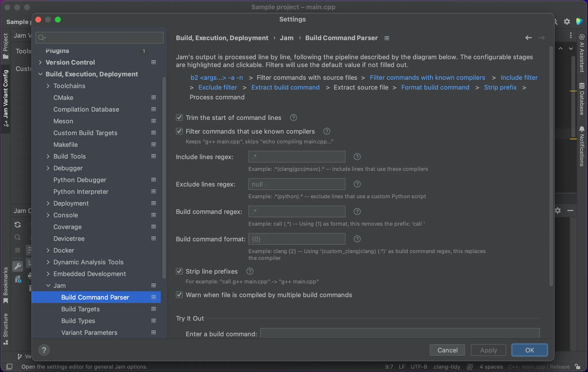588x372 pixels.
Task: Click the Exclude lines regex input field
Action: coord(297,184)
